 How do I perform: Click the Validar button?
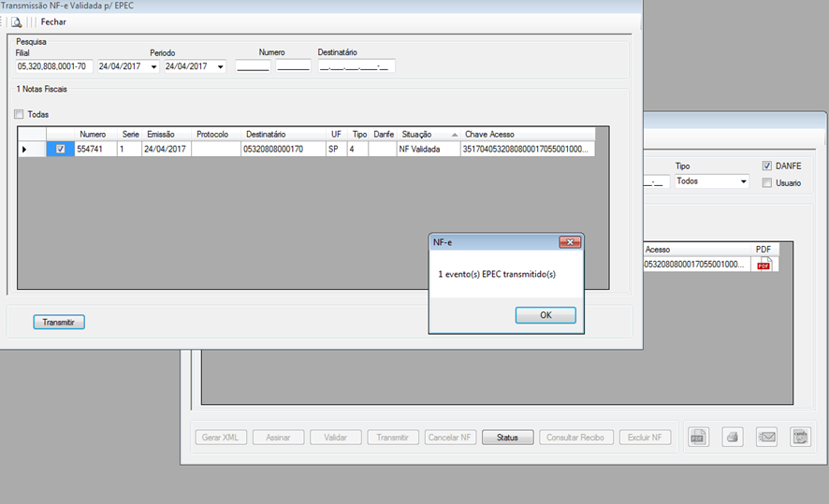(336, 438)
